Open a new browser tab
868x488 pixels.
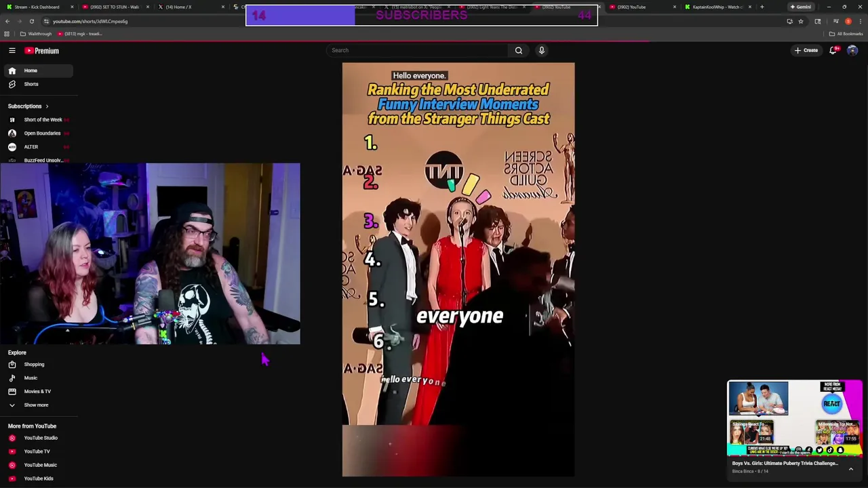(762, 7)
